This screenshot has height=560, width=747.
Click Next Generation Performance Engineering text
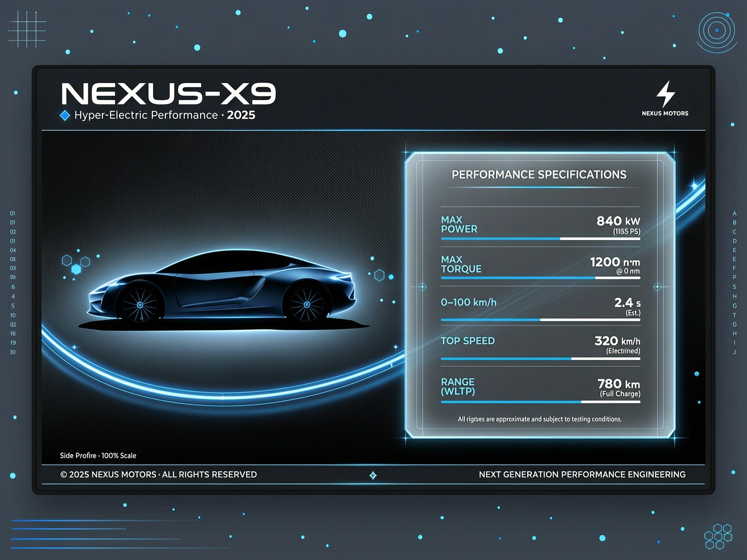point(582,475)
